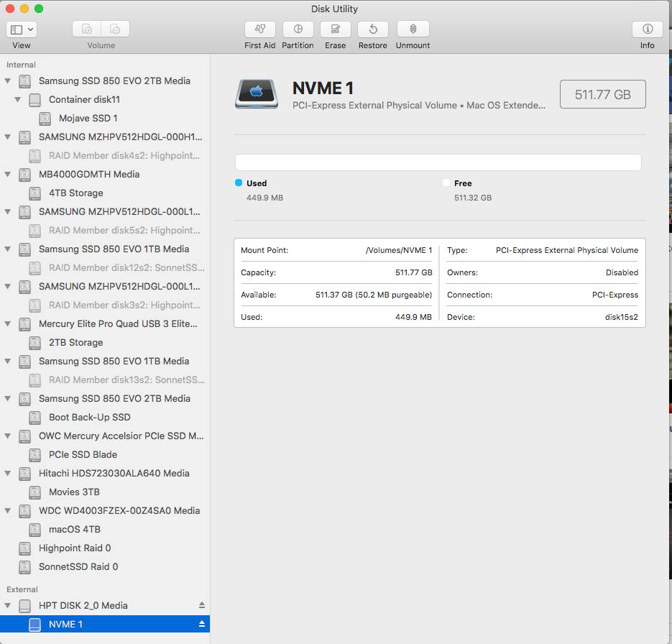Select the 4TB Storage volume

tap(105, 193)
